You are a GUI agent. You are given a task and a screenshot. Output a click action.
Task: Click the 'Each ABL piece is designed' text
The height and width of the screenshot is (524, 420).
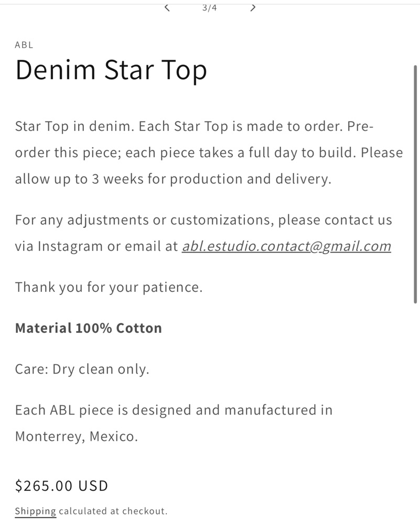pyautogui.click(x=173, y=410)
